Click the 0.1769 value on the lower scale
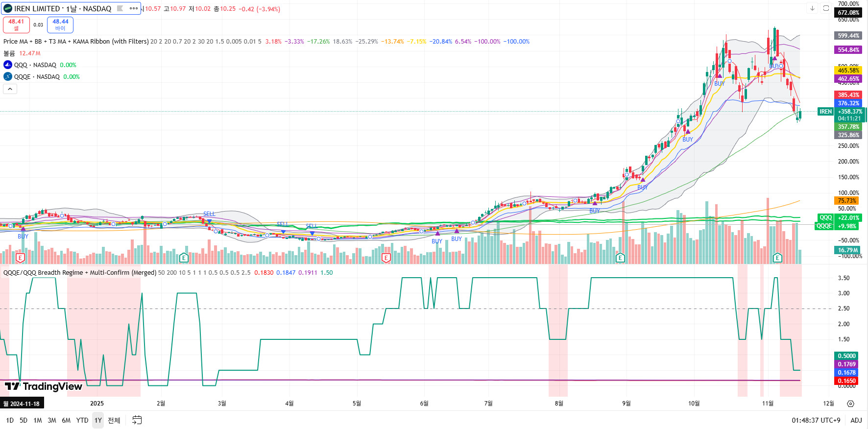Image resolution: width=868 pixels, height=429 pixels. [846, 364]
